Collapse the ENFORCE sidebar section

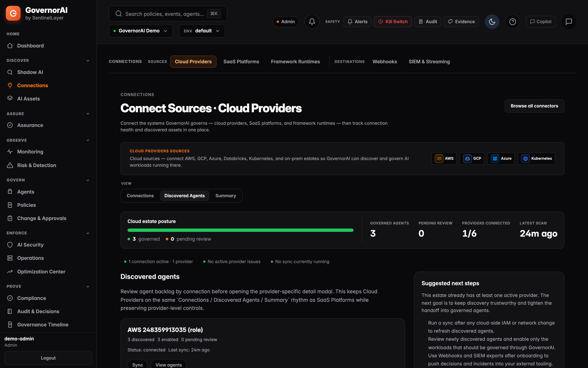(88, 233)
